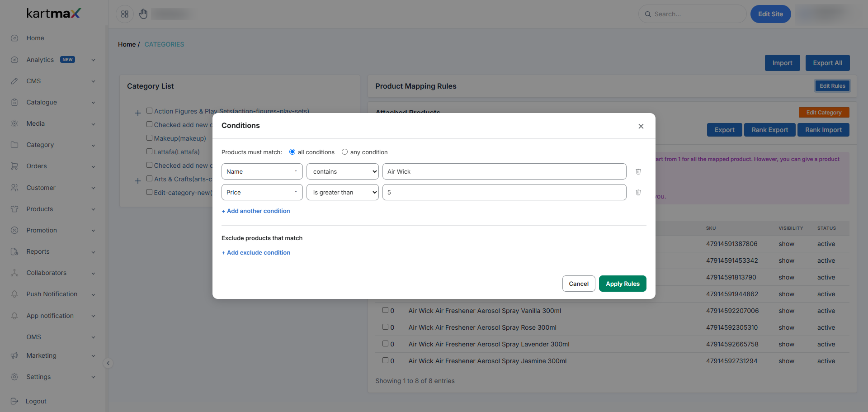The image size is (868, 412).
Task: Open the is greater than dropdown
Action: (x=343, y=192)
